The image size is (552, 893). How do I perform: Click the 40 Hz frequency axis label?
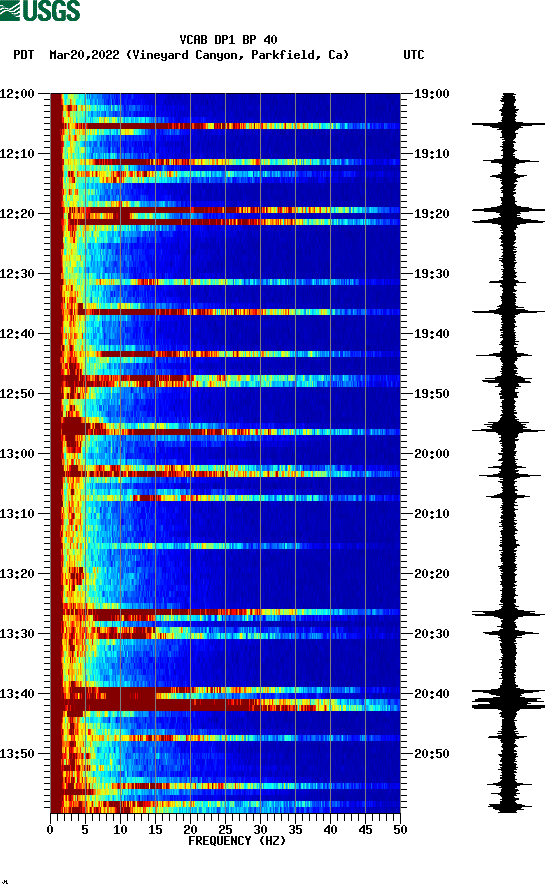330,830
